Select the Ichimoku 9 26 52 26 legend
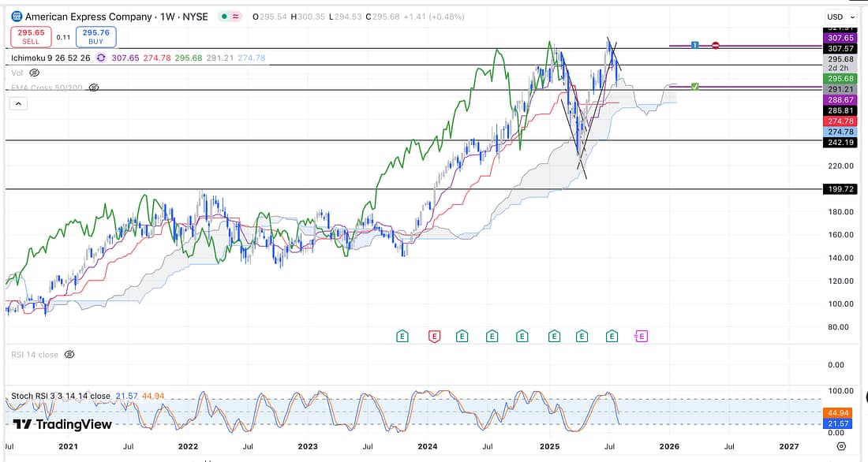 51,58
